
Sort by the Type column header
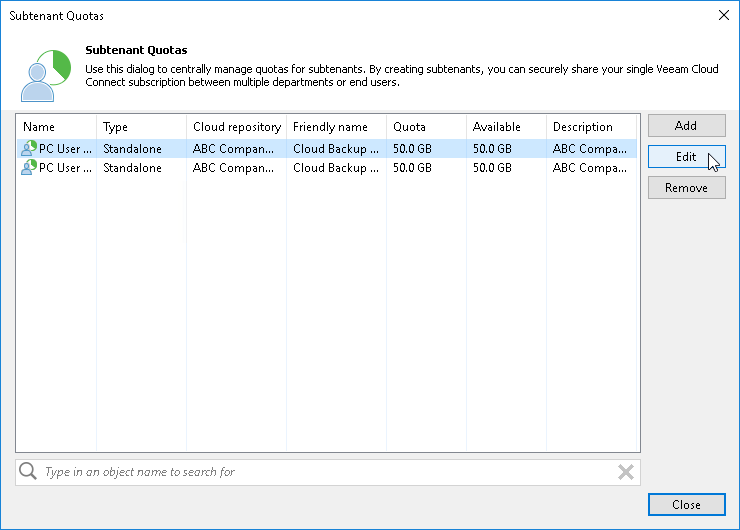141,127
